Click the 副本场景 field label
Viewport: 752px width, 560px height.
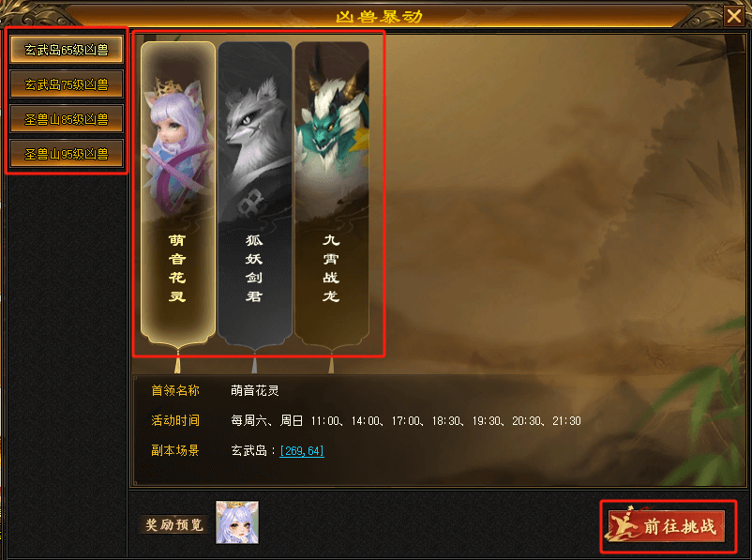[x=175, y=450]
